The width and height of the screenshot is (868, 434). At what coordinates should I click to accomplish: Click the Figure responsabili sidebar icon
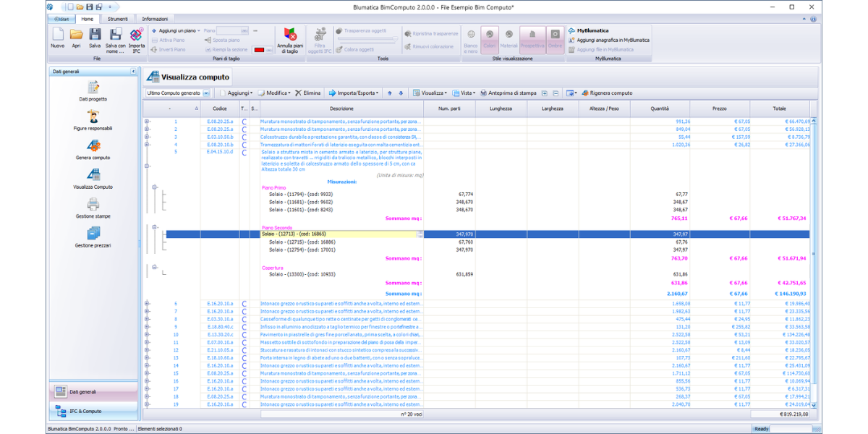(93, 119)
